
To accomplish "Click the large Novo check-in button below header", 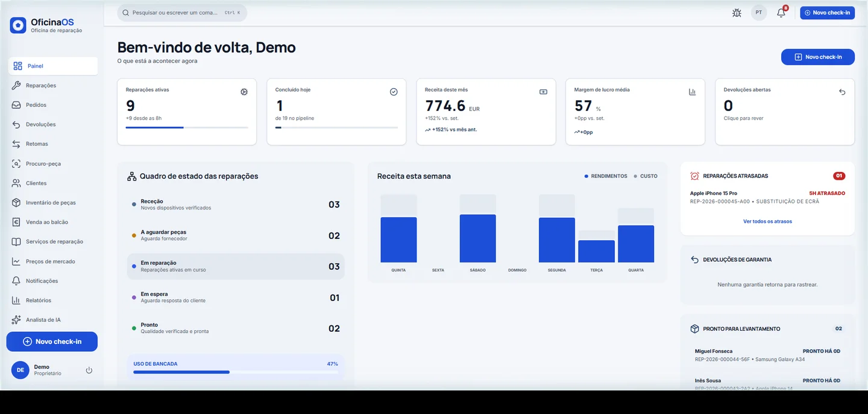I will pyautogui.click(x=818, y=57).
